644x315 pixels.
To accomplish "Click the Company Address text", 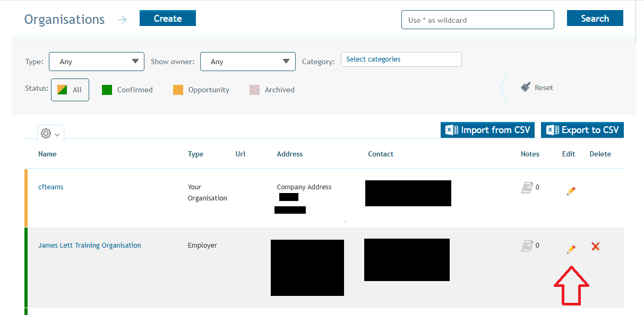I will pos(304,187).
